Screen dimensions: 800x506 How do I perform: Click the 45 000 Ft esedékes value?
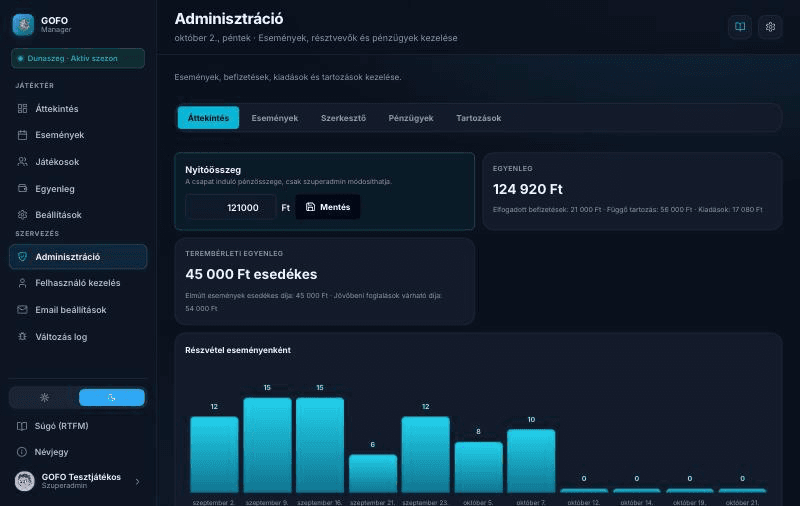pos(251,274)
